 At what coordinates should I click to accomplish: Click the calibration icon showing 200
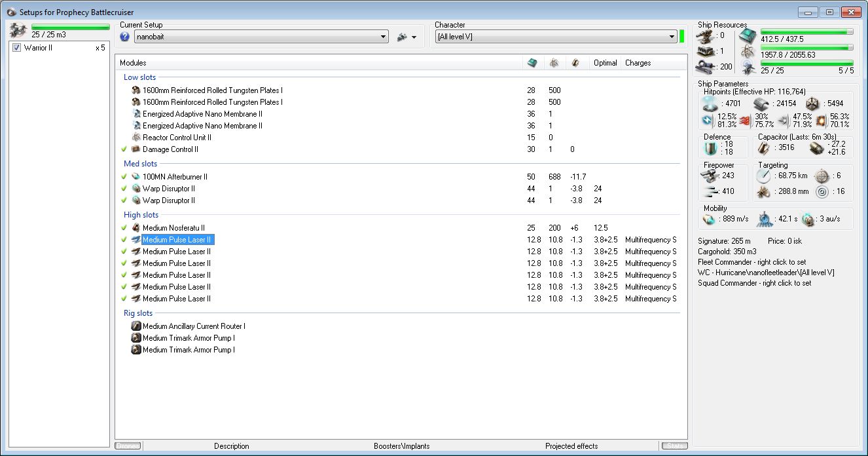(706, 66)
